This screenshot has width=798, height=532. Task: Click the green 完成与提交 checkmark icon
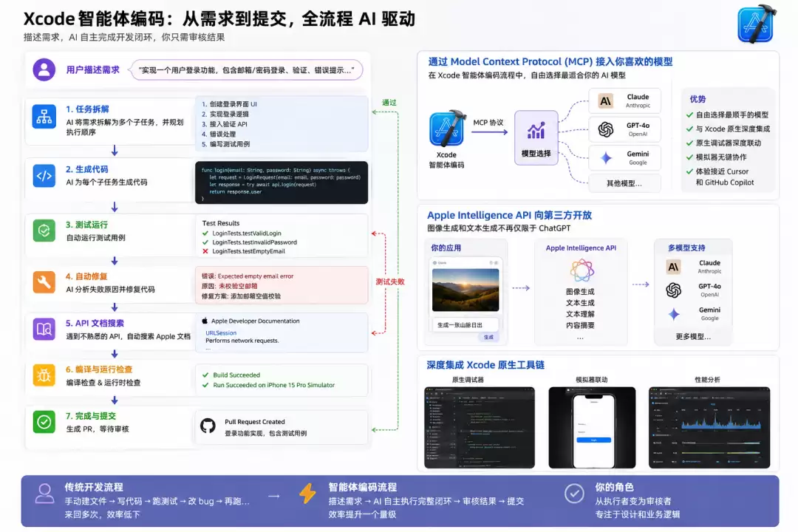click(x=44, y=422)
